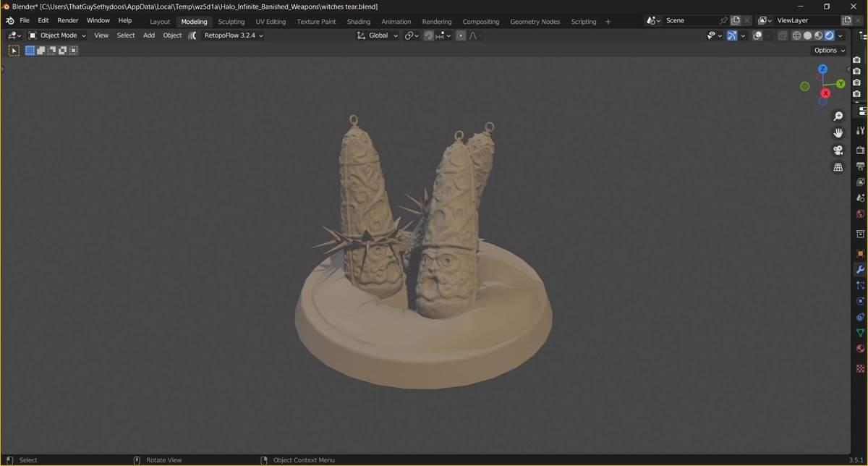Open the Object Mode dropdown
868x466 pixels.
pos(57,35)
